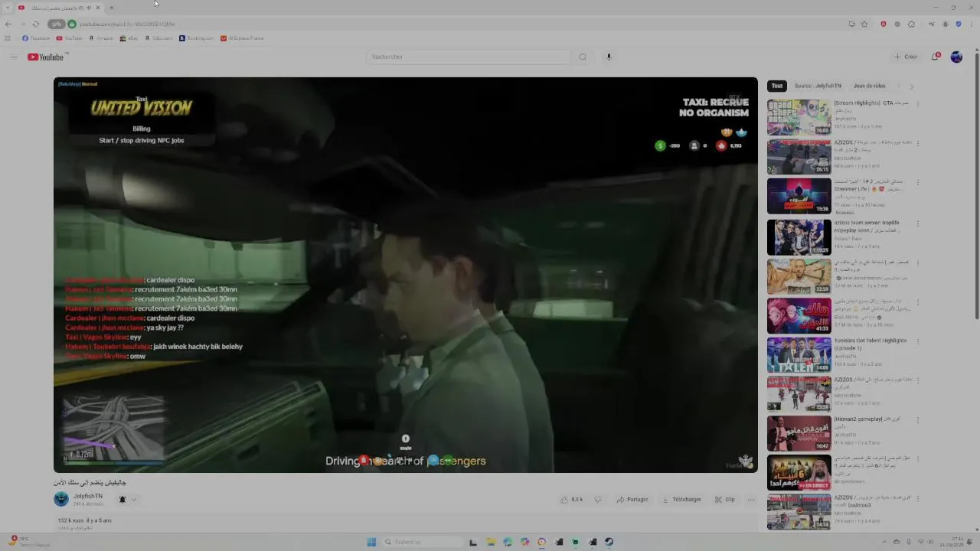Open the apps grid in bookmarks bar
The height and width of the screenshot is (551, 980).
[8, 38]
